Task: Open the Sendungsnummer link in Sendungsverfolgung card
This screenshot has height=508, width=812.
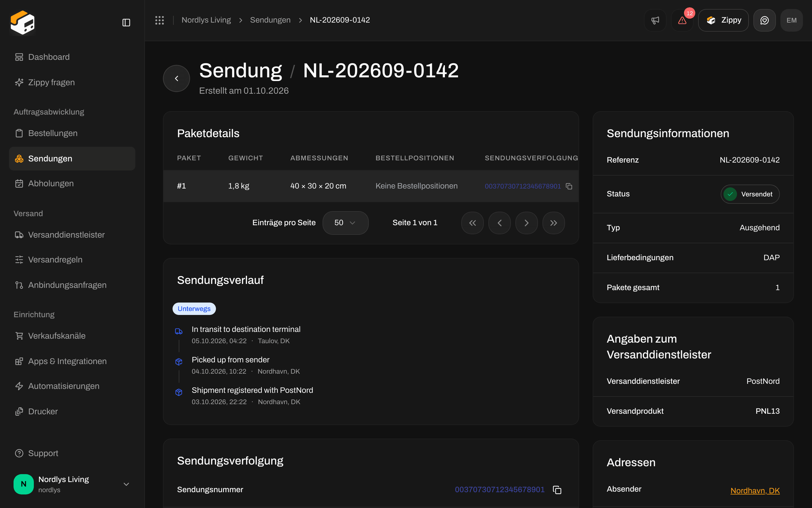Action: coord(500,490)
